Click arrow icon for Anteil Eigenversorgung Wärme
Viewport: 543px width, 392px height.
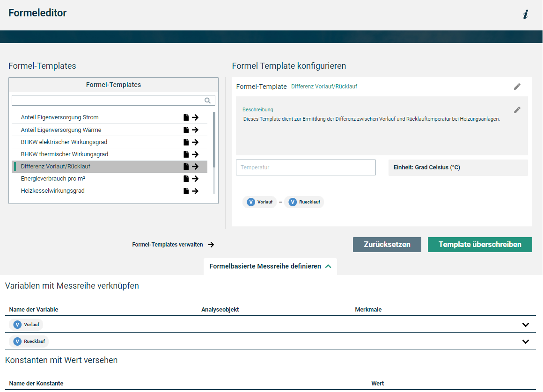(x=195, y=130)
